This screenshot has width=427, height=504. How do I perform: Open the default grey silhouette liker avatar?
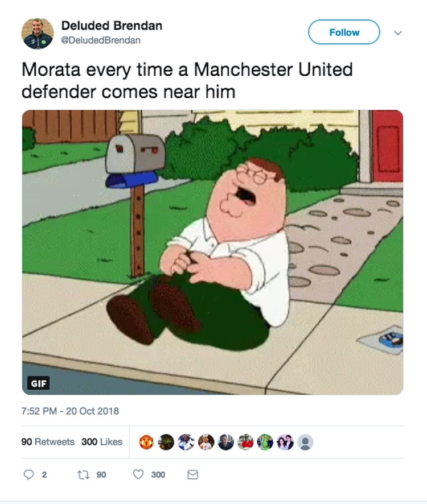click(305, 442)
